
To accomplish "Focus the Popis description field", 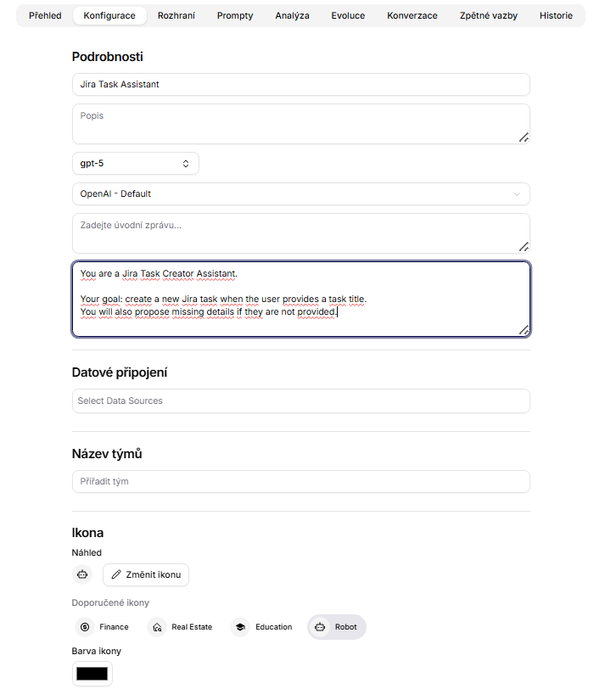I will point(300,123).
